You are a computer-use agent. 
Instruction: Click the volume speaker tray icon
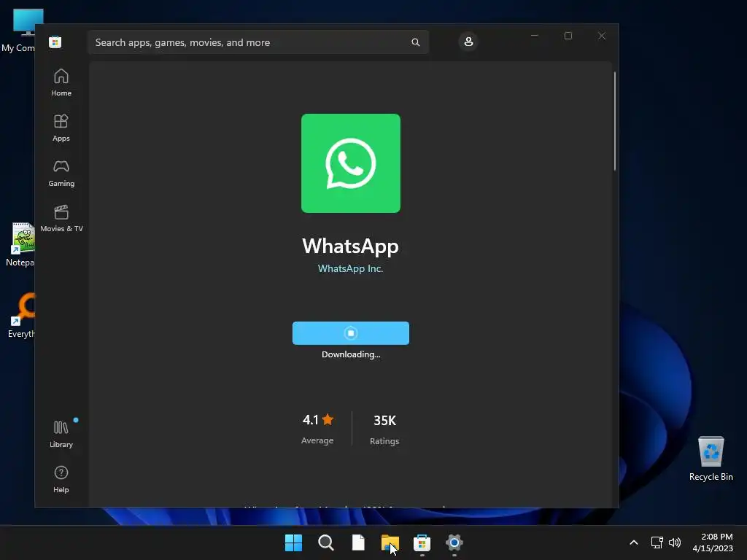(675, 542)
